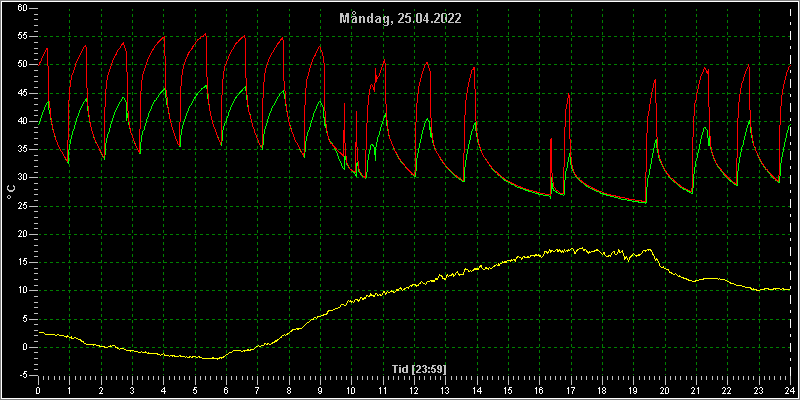Select hour 6 on the time axis
Screen dimensions: 800x400
coord(226,390)
